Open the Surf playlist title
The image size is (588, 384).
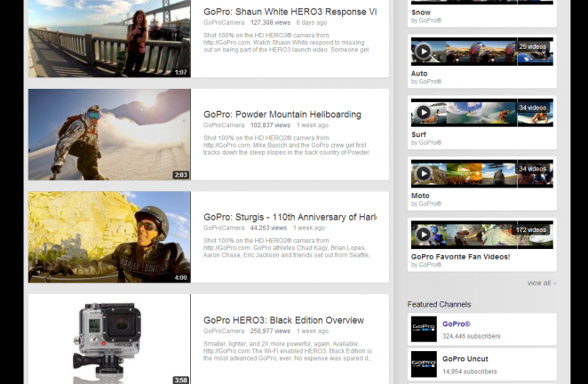click(418, 135)
